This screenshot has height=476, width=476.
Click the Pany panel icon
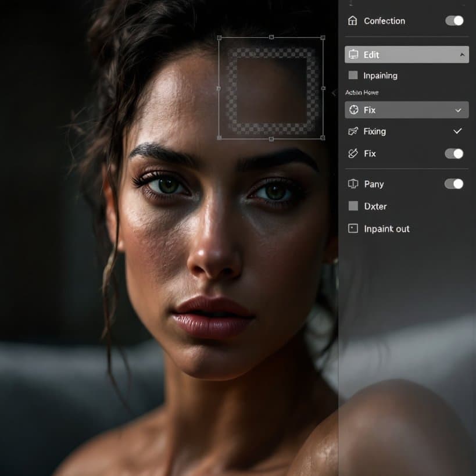point(353,184)
